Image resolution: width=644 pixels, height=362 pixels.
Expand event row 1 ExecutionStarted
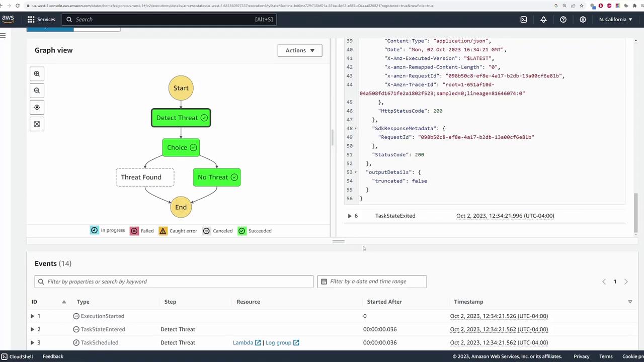tap(32, 316)
